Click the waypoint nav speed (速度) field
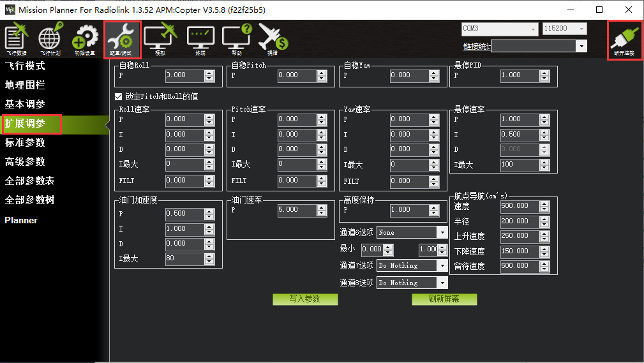Viewport: 644px width, 363px height. 520,206
